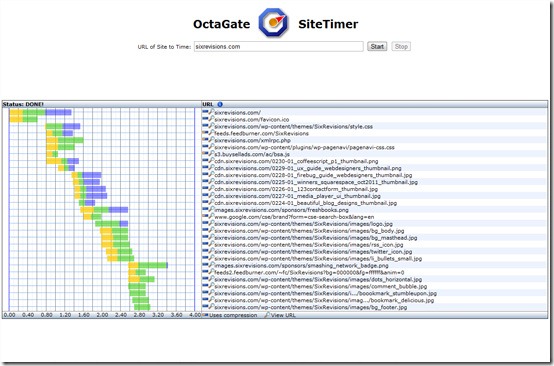
Task: Open View URL magnifier for ux_guide_webdesigners_thumbnail.png row
Action: (x=211, y=167)
